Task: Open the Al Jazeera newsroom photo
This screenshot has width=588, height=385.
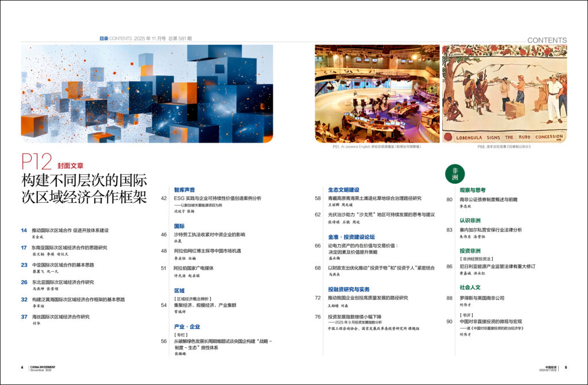Action: [377, 94]
